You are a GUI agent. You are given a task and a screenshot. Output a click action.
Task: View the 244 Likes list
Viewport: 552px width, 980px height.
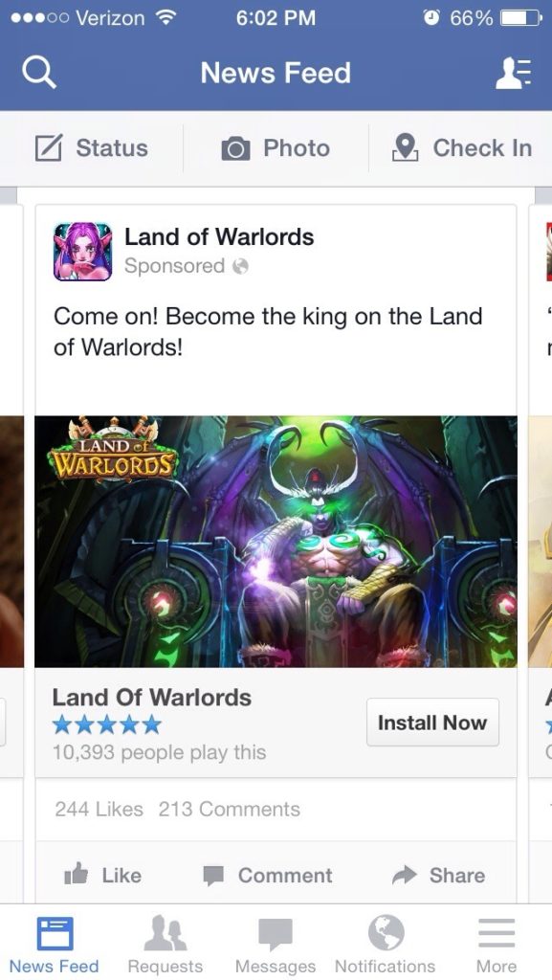tap(99, 810)
